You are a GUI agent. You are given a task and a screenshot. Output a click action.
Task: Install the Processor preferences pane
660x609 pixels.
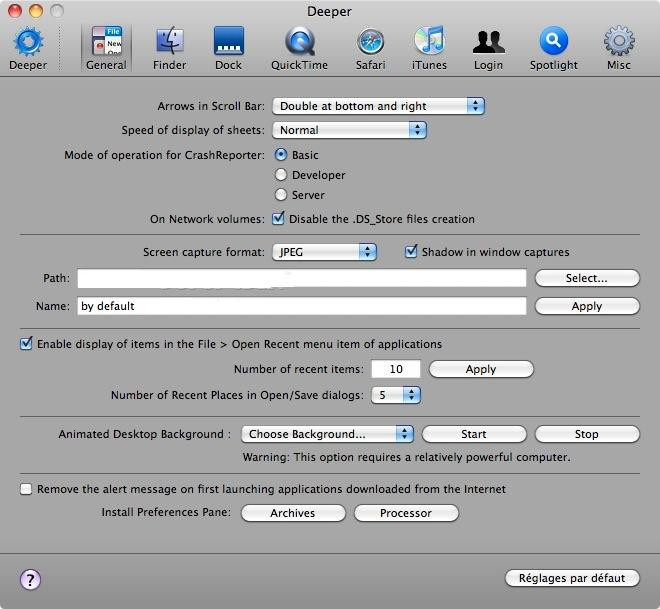406,513
